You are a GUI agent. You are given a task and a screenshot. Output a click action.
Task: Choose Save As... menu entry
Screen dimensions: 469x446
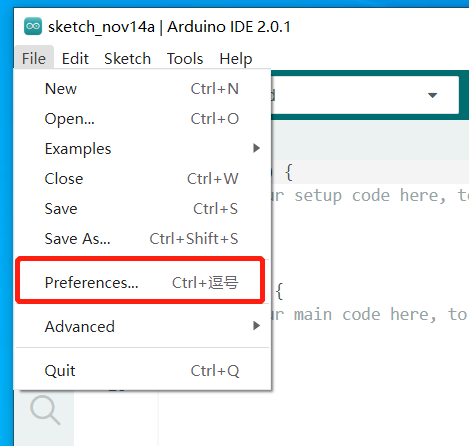tap(142, 239)
